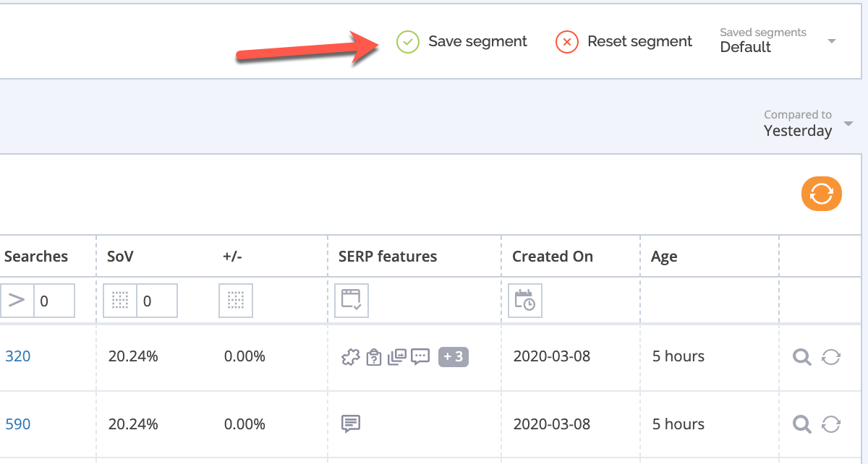Screen dimensions: 868x464
Task: Click the orange refresh button
Action: pos(821,194)
